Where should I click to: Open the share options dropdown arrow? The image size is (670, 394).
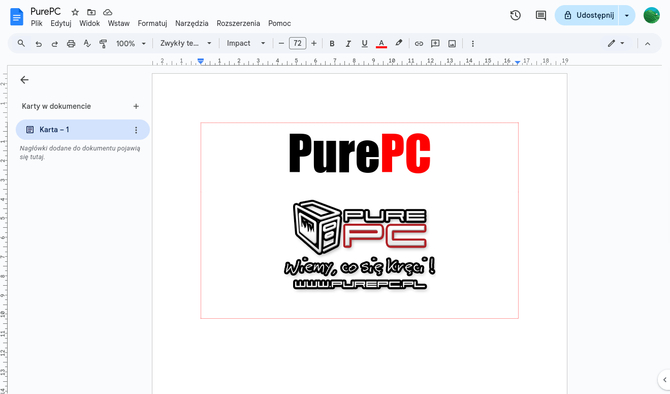pyautogui.click(x=627, y=15)
